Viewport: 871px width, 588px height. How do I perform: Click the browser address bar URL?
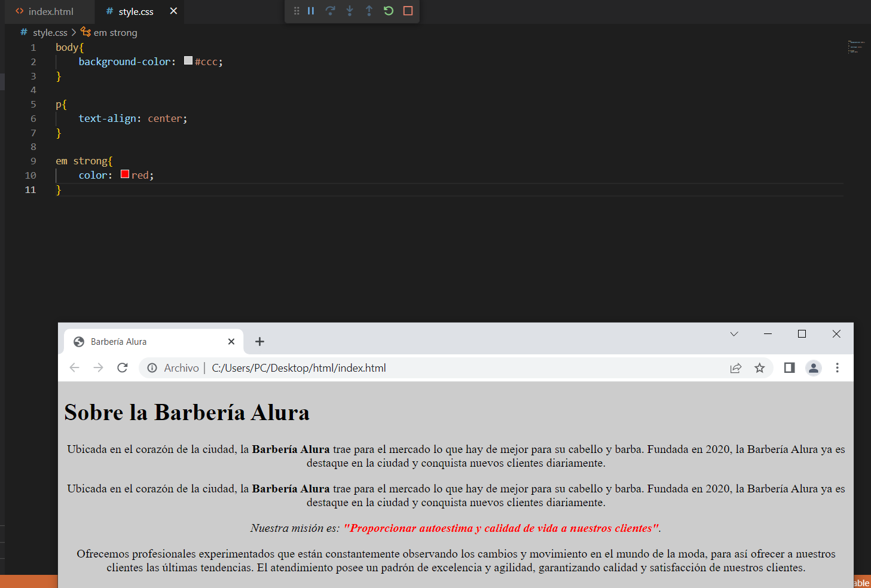point(299,367)
